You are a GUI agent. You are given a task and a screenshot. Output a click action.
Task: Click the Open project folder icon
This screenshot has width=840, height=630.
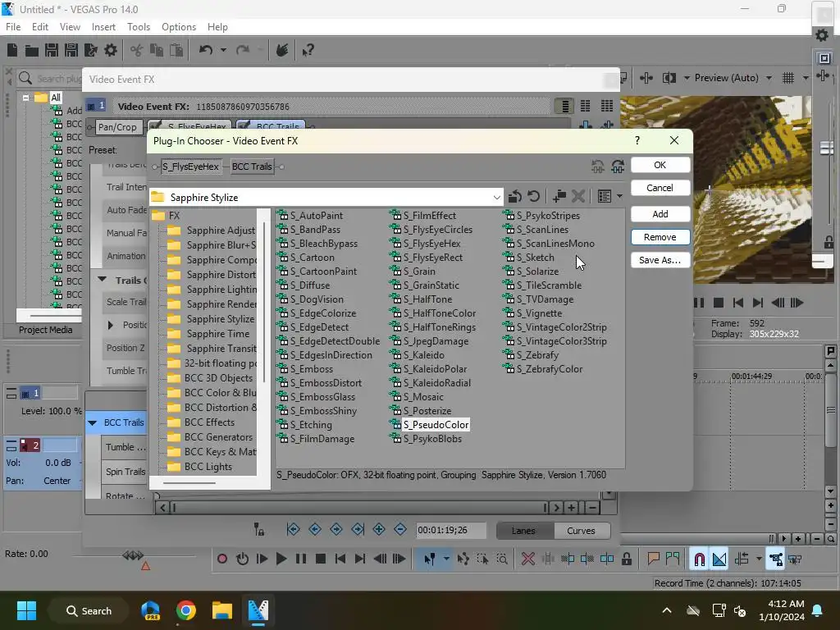point(32,50)
